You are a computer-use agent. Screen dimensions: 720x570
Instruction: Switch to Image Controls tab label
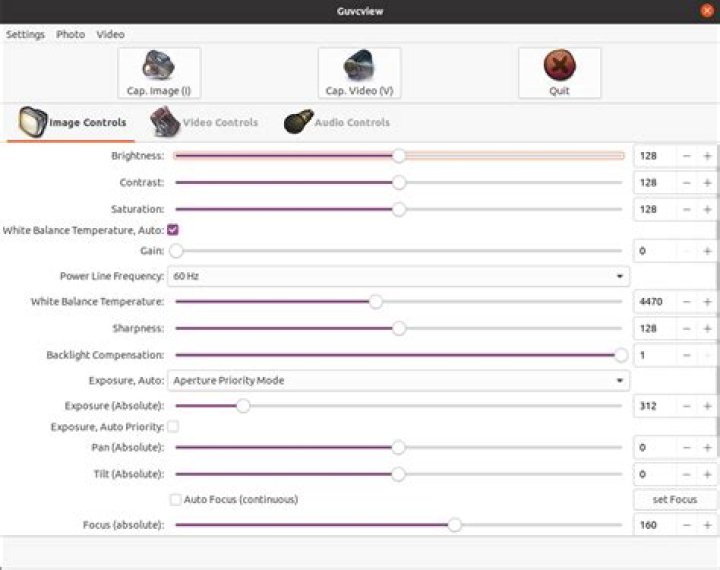pos(87,123)
